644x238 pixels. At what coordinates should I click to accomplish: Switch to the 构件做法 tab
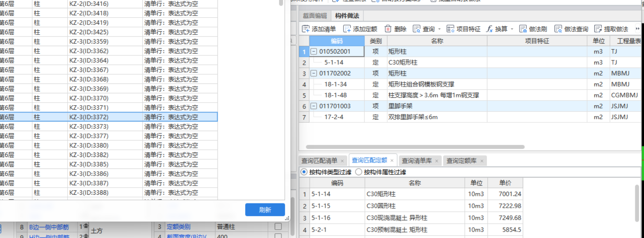(347, 16)
